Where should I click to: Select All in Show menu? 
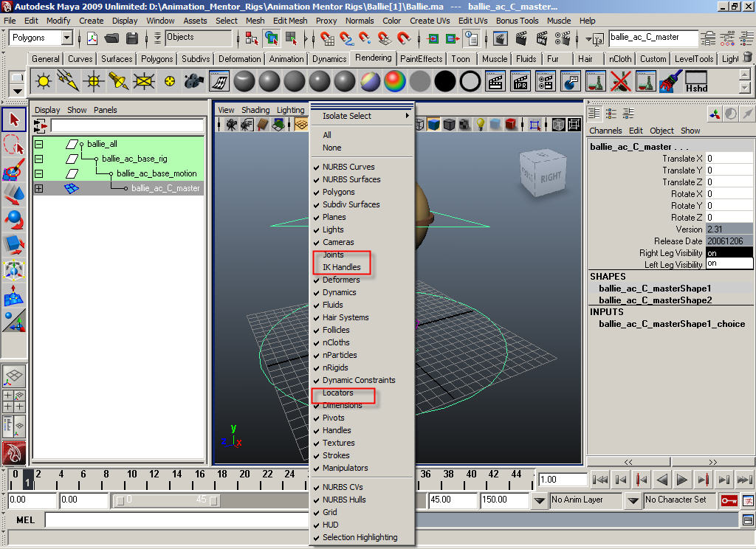click(x=327, y=135)
